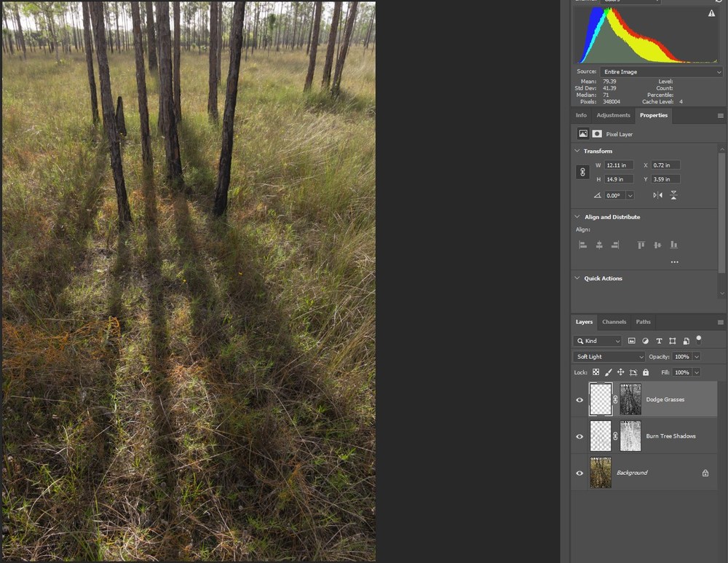Click the layer Fill value field
This screenshot has height=563, width=728.
(682, 373)
